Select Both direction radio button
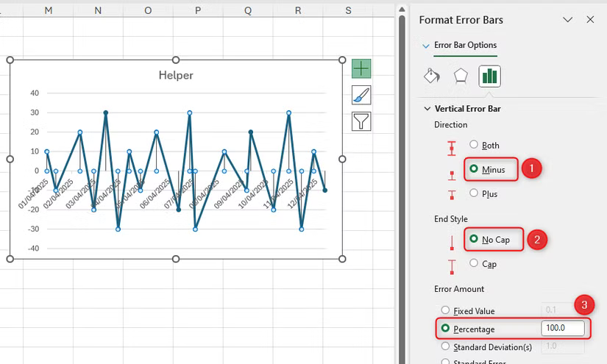This screenshot has height=364, width=607. point(473,145)
